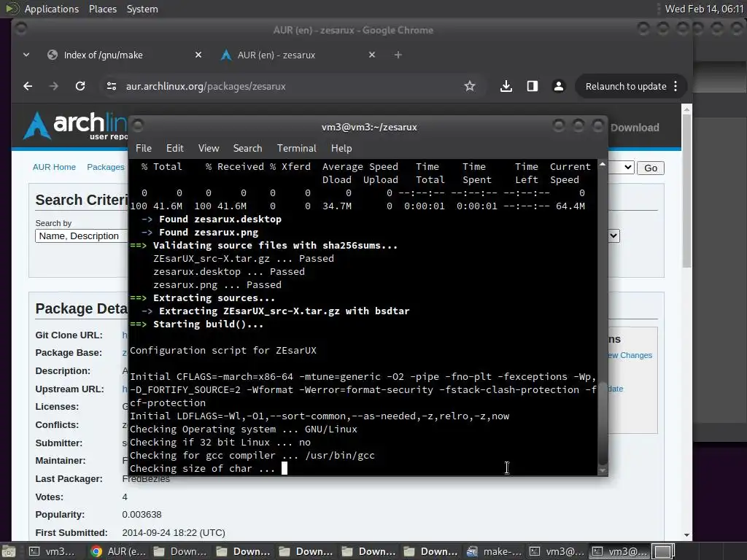The height and width of the screenshot is (560, 747).
Task: Click First Submitted date 2014-09-24 18:22 (UTC)
Action: 174,532
